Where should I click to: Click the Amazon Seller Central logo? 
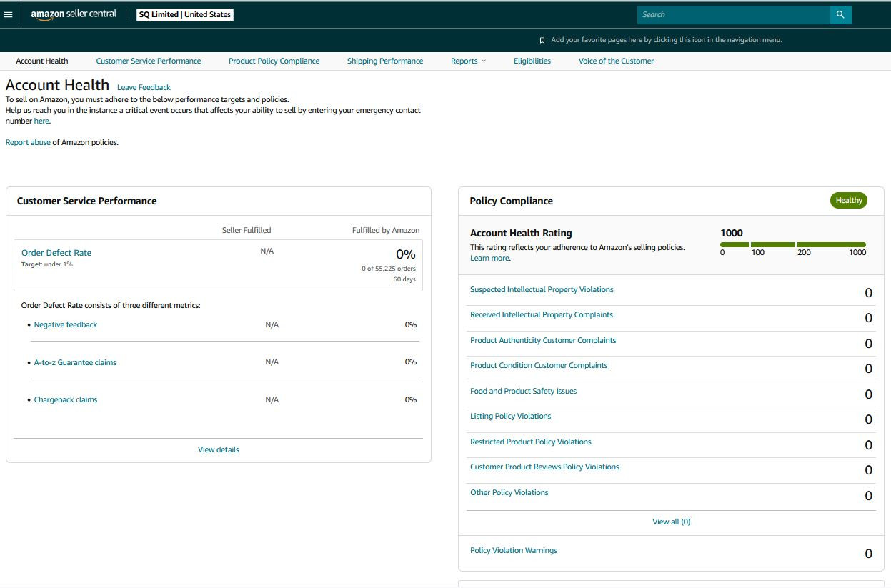[74, 14]
